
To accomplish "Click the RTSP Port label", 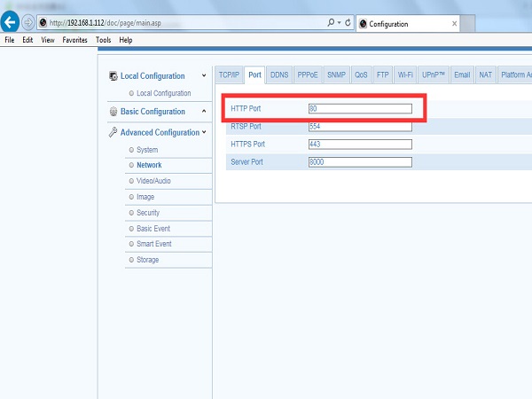I will tap(246, 127).
